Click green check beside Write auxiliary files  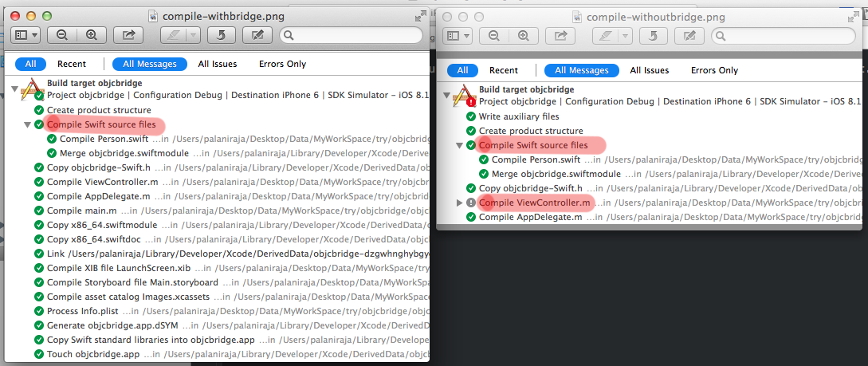pos(470,117)
